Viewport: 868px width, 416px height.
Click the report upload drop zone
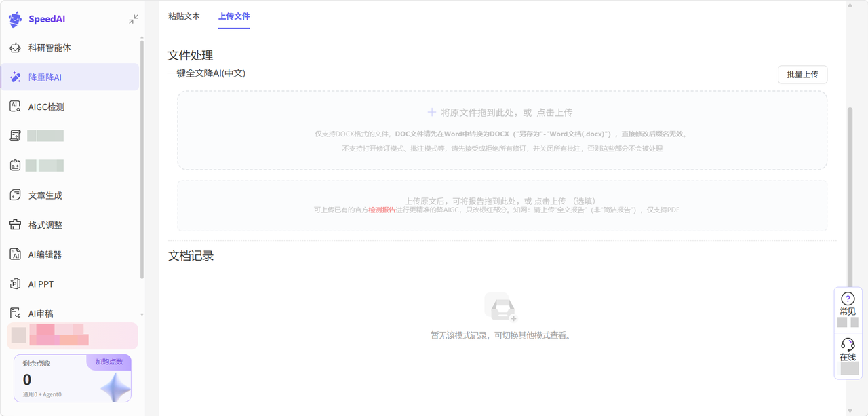[502, 206]
